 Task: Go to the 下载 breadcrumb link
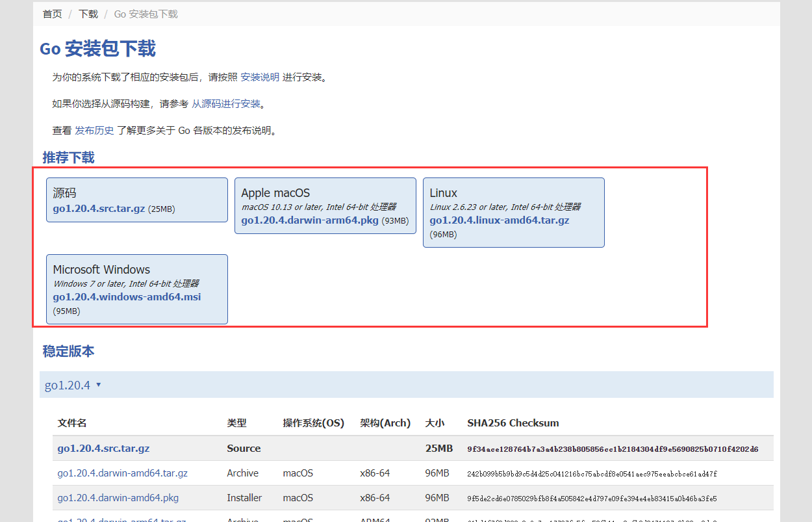coord(88,14)
